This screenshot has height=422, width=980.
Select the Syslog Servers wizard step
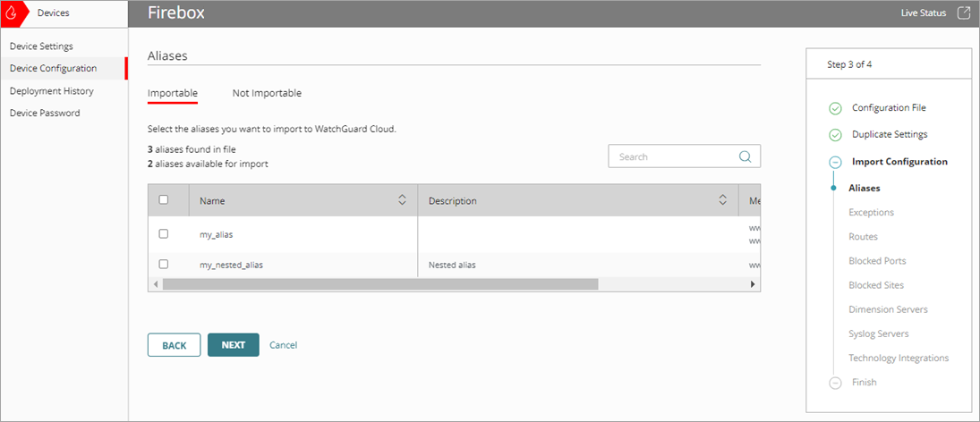[x=879, y=334]
